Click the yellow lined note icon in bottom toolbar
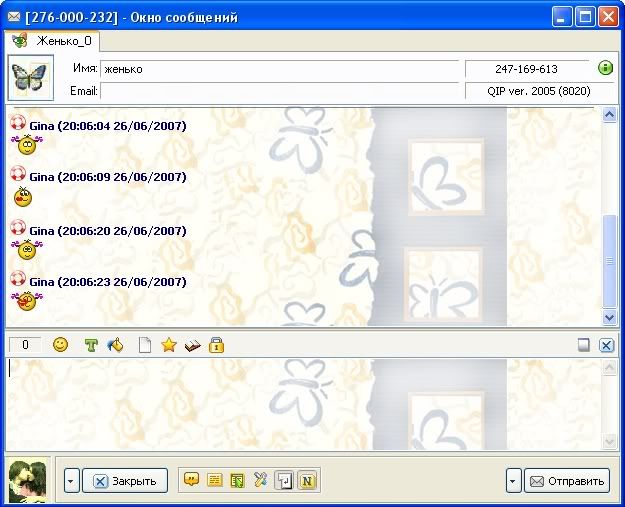The width and height of the screenshot is (625, 507). coord(214,480)
